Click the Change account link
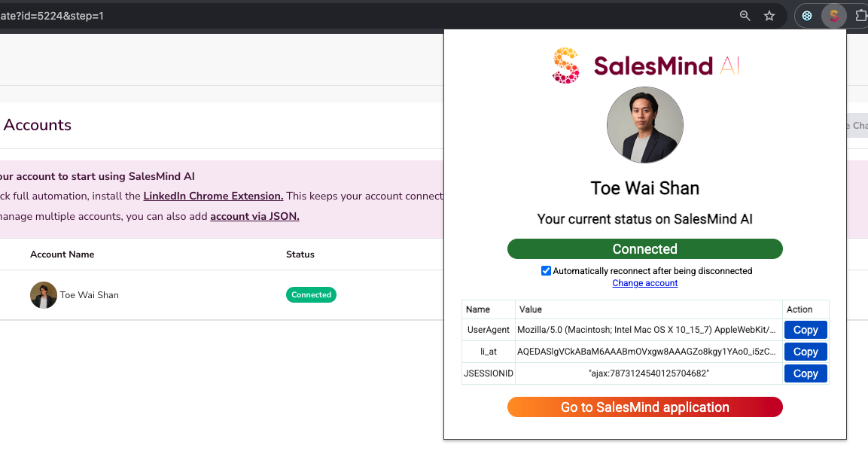Image resolution: width=868 pixels, height=451 pixels. (x=645, y=283)
